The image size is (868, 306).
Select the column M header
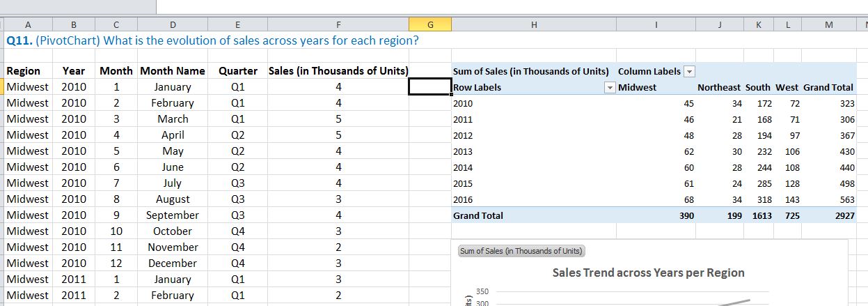pyautogui.click(x=828, y=24)
